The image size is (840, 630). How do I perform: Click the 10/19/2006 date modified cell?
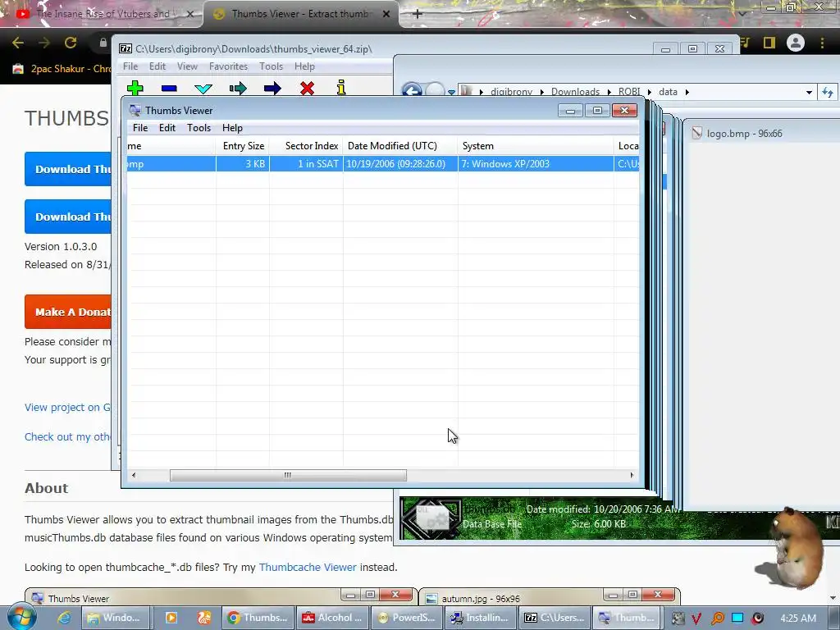[x=400, y=164]
